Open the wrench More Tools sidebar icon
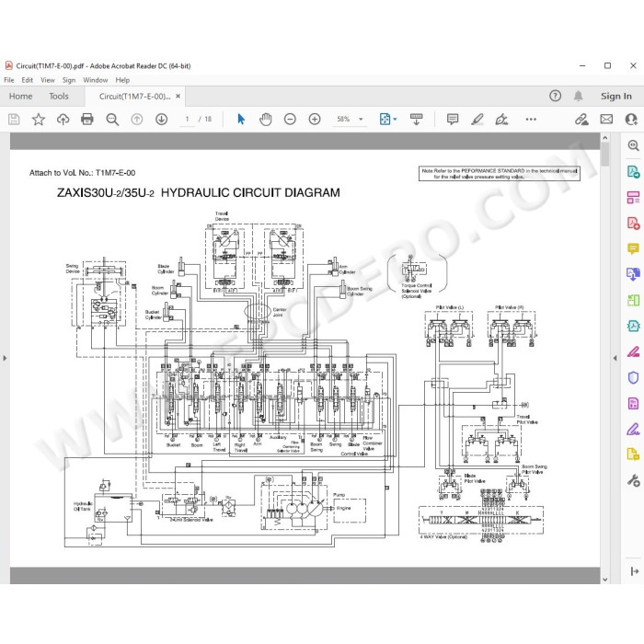The width and height of the screenshot is (644, 644). 633,480
